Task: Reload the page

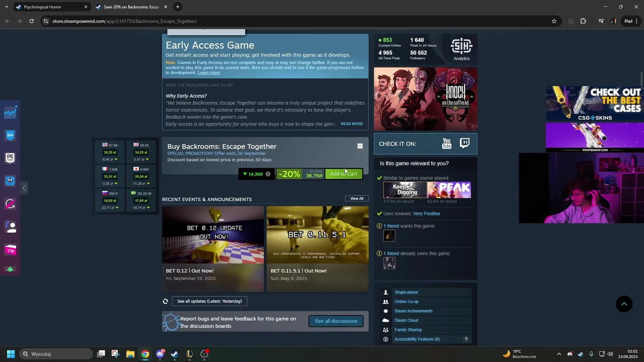Action: pos(31,21)
